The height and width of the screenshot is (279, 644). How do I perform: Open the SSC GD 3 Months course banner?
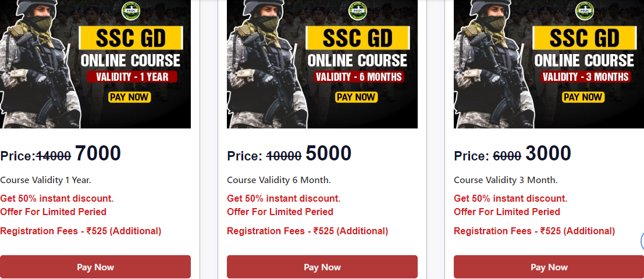(x=549, y=64)
